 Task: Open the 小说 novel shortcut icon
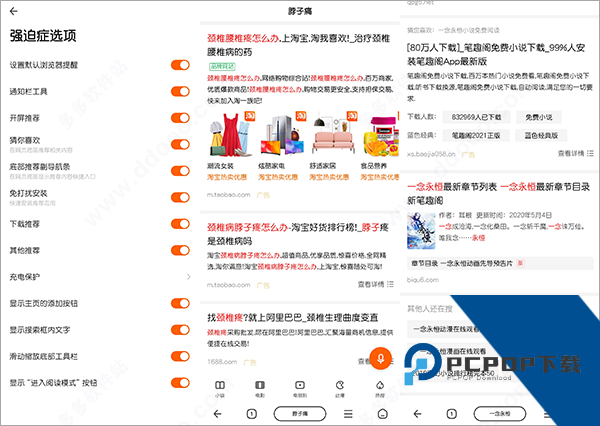point(220,385)
